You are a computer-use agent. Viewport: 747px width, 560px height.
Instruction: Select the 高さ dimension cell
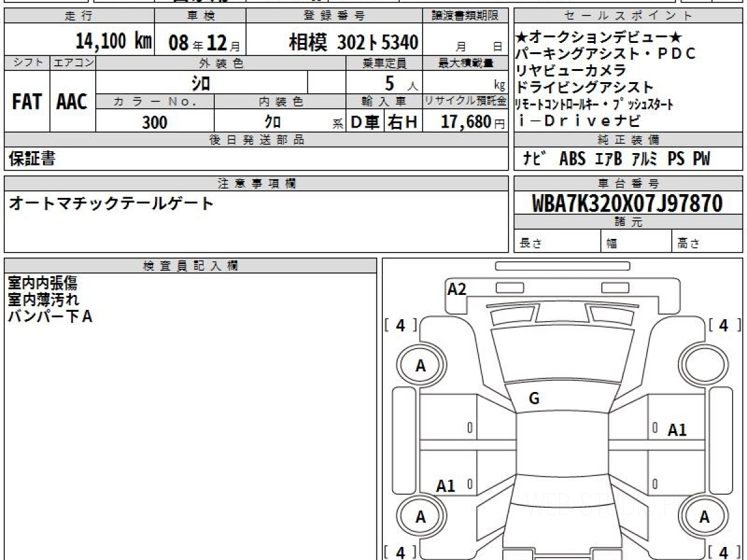[x=707, y=241]
